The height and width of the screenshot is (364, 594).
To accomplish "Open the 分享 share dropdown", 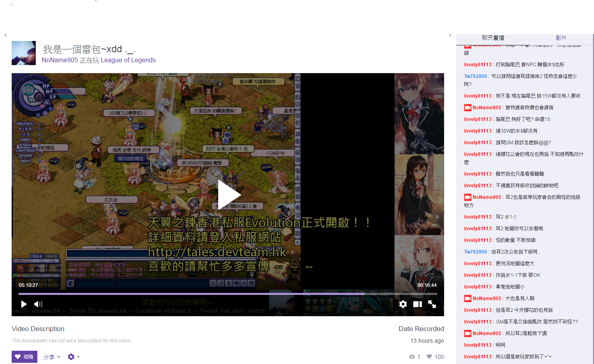I will coord(52,357).
